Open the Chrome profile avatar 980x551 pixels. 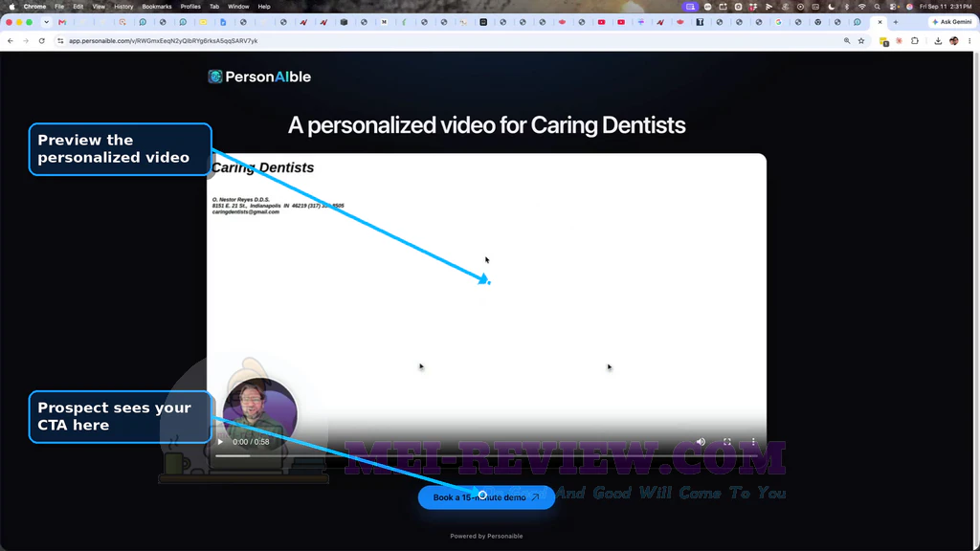[x=954, y=40]
